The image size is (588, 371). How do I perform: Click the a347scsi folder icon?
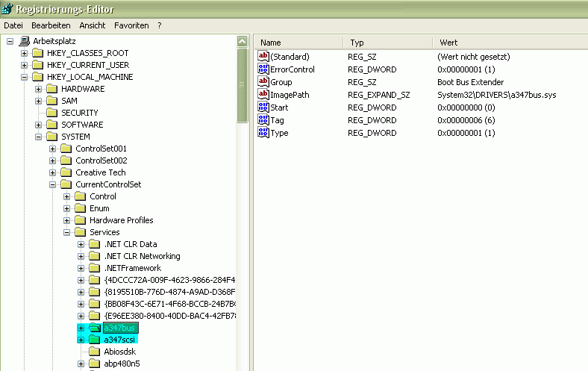95,340
